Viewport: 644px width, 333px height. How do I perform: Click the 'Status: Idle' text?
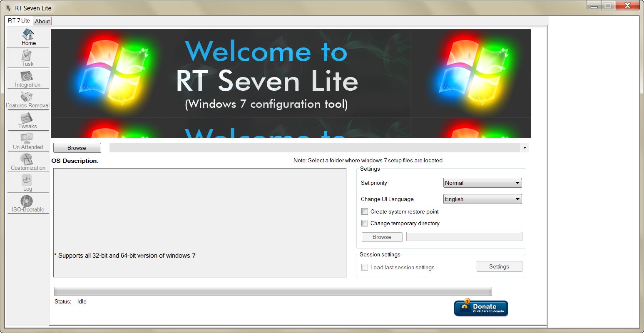(70, 301)
